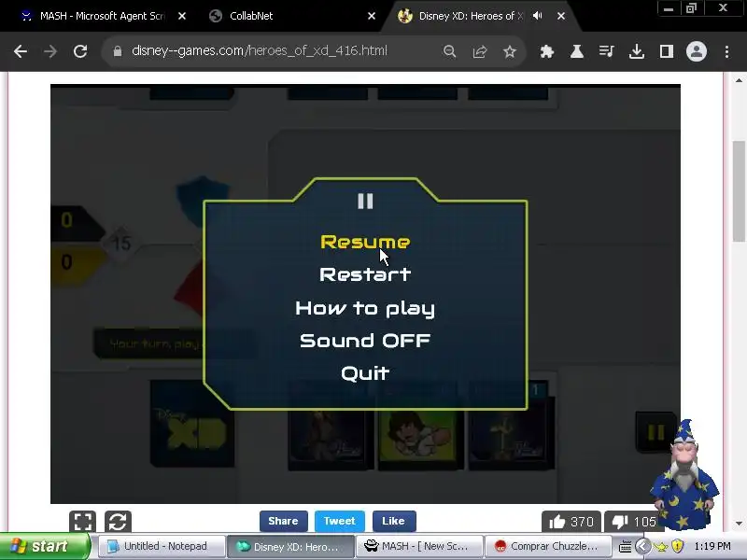Screen dimensions: 747x560
Task: Click the reload game icon
Action: point(118,521)
